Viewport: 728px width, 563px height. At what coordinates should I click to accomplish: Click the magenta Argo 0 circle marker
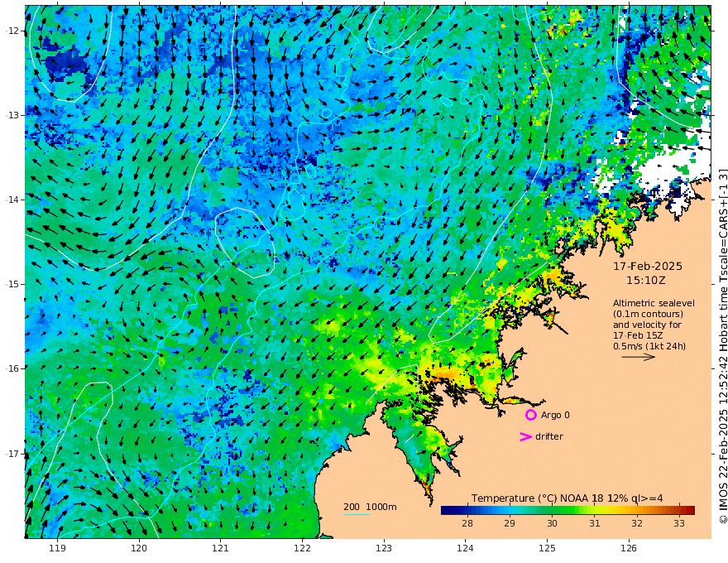[530, 415]
